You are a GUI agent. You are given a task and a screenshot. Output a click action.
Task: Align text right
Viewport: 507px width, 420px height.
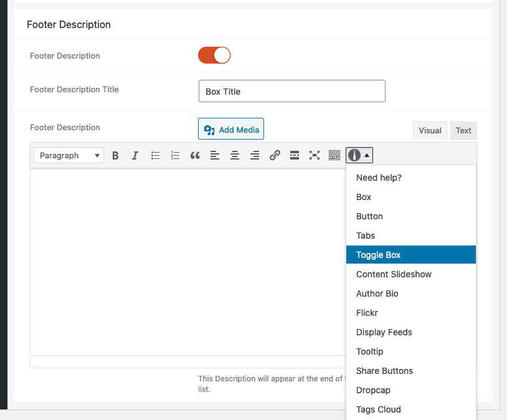coord(255,156)
